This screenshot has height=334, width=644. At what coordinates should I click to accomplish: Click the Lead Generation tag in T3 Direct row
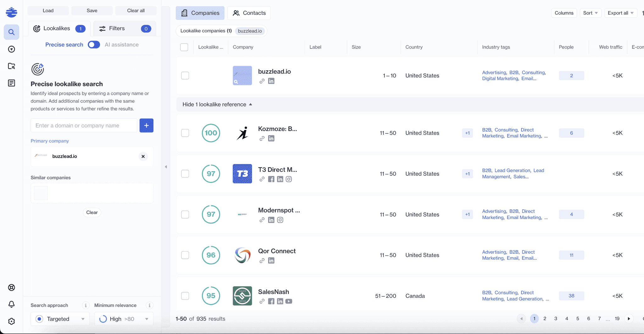pos(512,171)
